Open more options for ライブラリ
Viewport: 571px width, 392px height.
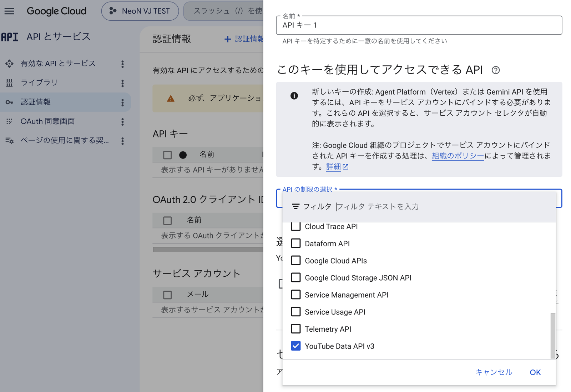[122, 83]
